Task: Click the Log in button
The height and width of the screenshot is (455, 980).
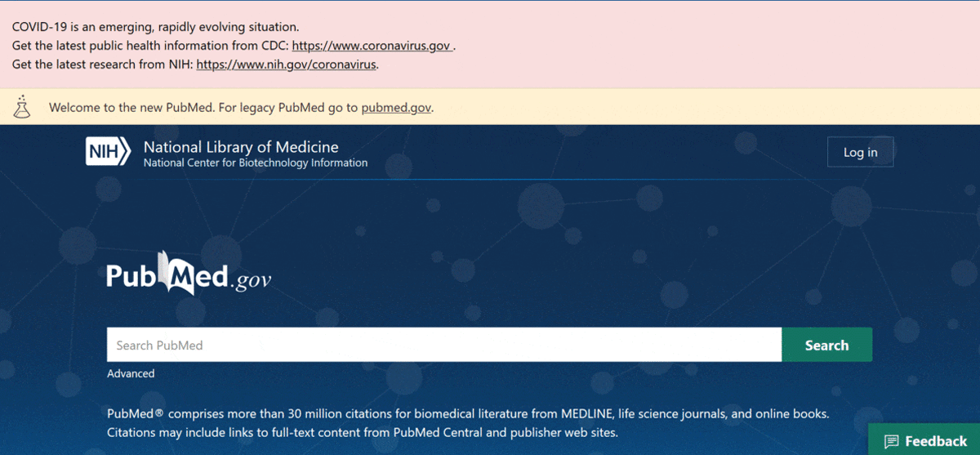Action: pyautogui.click(x=861, y=152)
